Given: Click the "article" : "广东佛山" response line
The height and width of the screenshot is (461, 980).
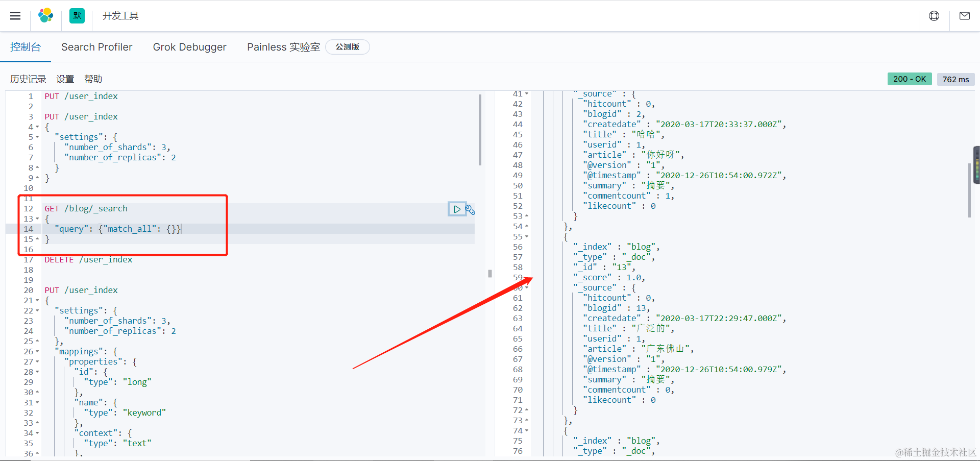Looking at the screenshot, I should [638, 349].
